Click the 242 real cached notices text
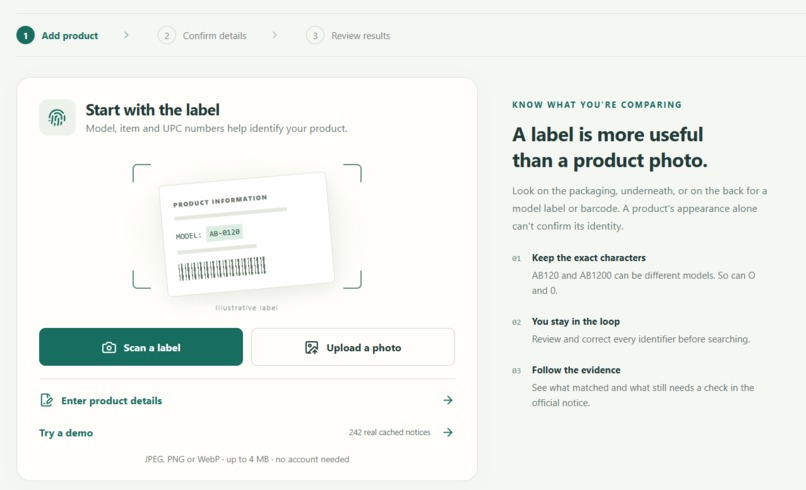The image size is (806, 490). coord(390,432)
